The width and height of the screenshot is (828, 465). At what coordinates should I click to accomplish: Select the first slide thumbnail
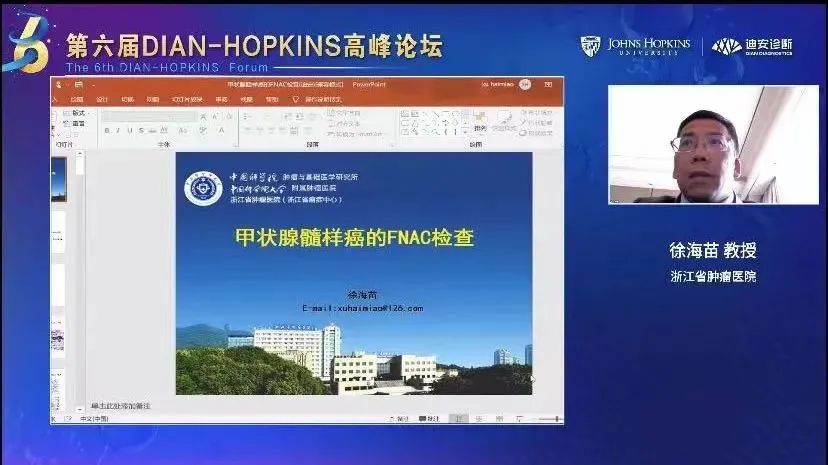(x=59, y=180)
